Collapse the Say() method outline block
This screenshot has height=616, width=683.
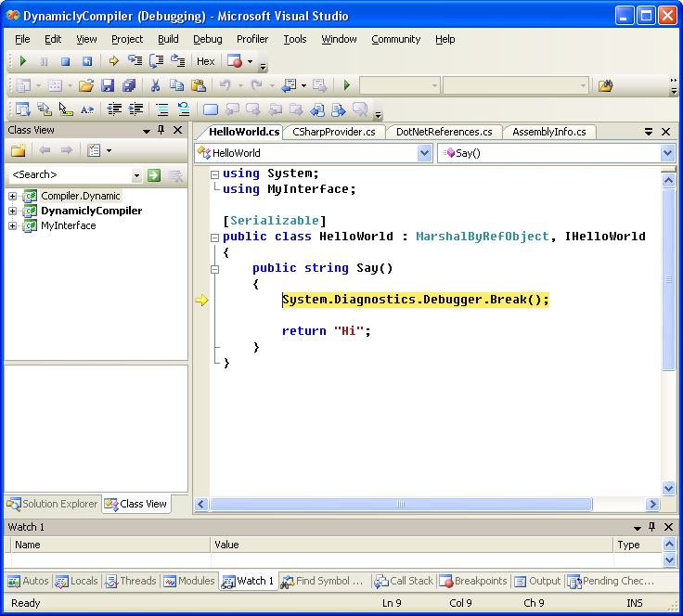click(x=214, y=269)
